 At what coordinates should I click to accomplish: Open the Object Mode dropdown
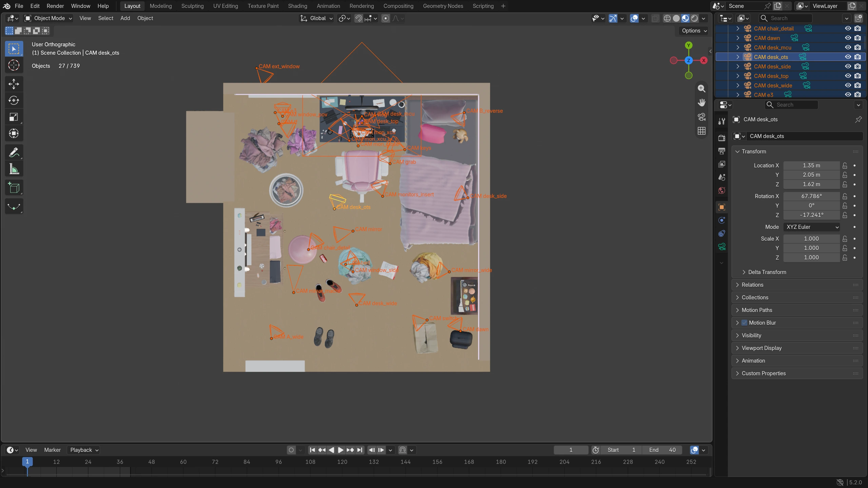coord(48,18)
